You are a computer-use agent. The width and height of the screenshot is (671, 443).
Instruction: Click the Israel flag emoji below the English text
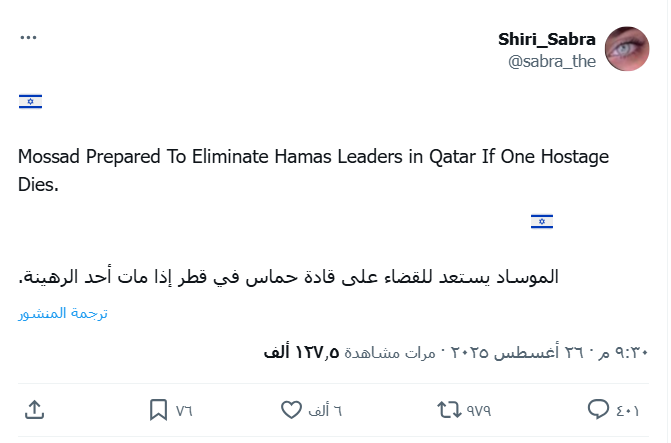[x=542, y=221]
